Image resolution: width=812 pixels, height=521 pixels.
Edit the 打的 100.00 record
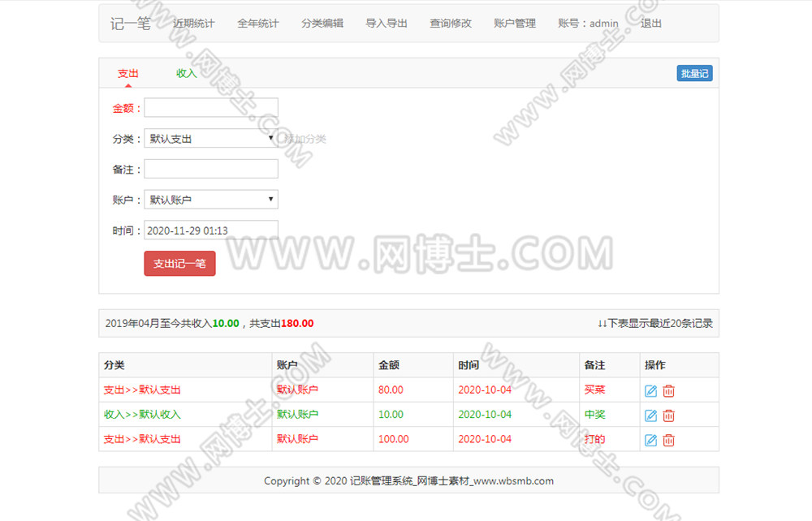650,441
